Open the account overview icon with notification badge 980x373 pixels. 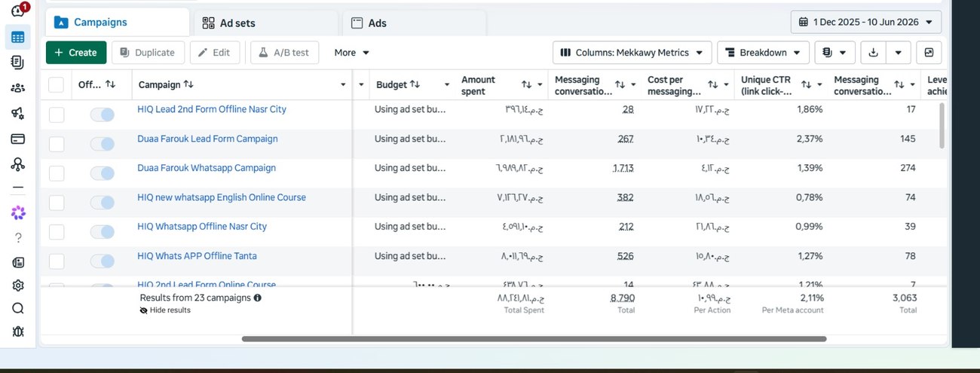[x=19, y=10]
